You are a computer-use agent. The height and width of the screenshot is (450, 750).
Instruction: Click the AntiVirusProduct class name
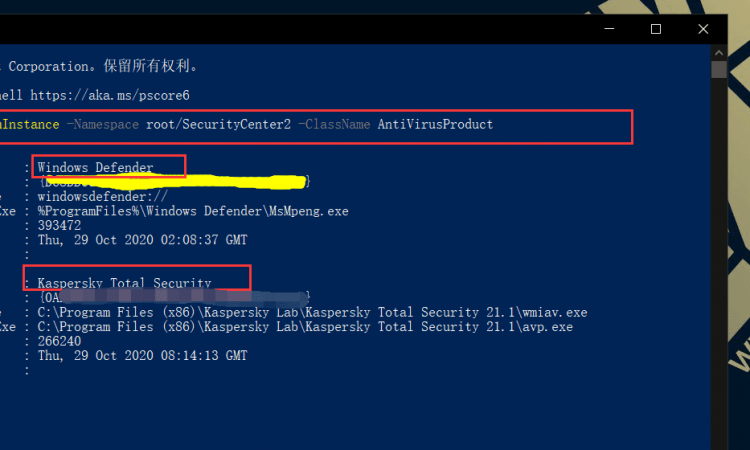[x=435, y=125]
